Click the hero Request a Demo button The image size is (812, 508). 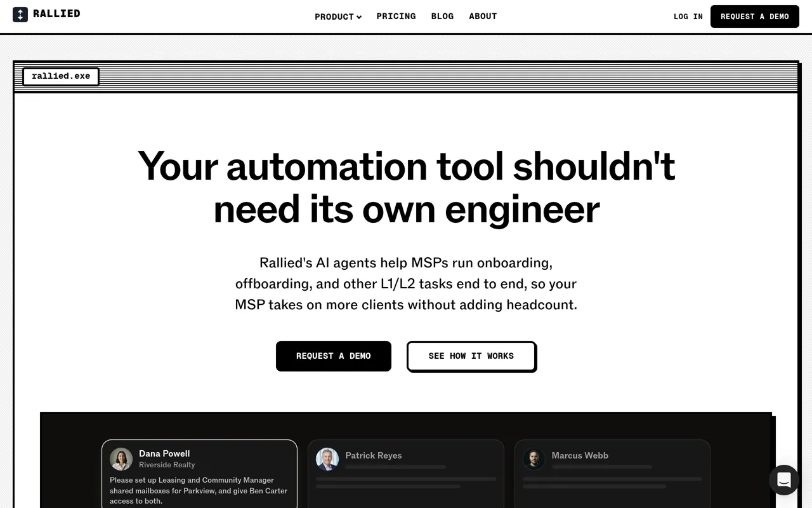tap(334, 356)
